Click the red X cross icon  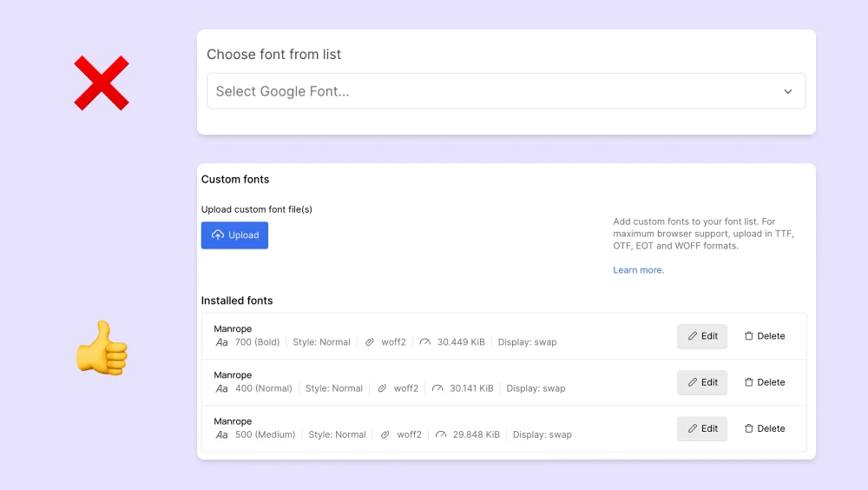pos(102,83)
